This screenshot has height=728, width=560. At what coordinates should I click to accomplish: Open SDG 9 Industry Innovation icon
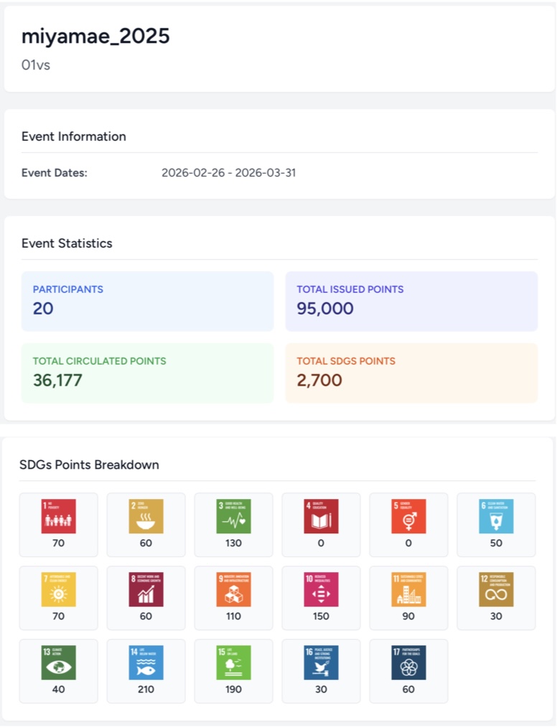[x=234, y=589]
